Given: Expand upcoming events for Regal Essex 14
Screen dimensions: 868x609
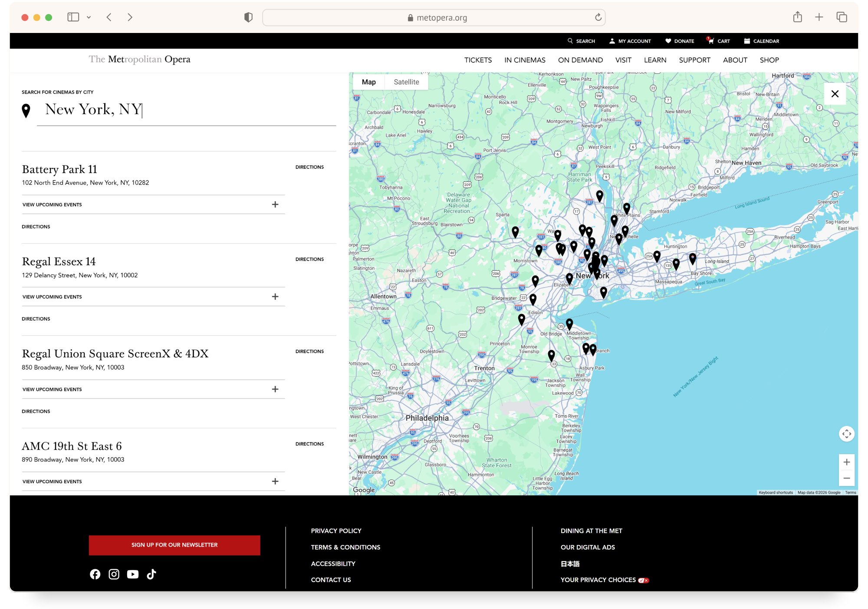Looking at the screenshot, I should pos(154,297).
